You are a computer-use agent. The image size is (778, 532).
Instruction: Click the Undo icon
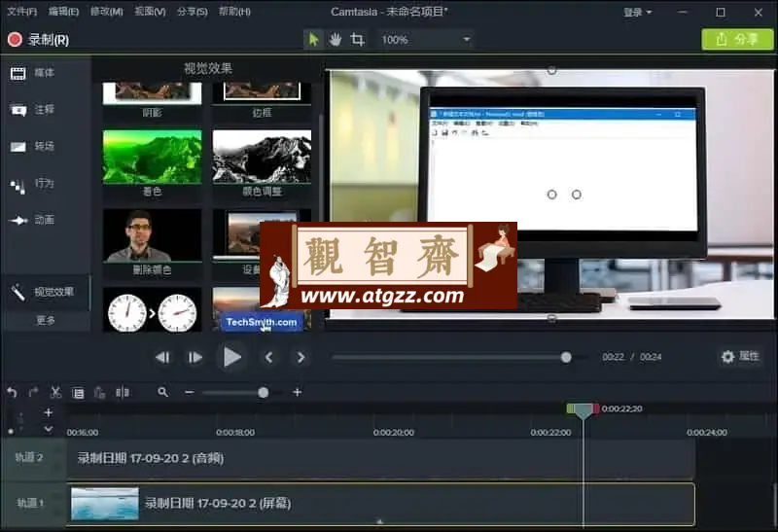tap(12, 393)
